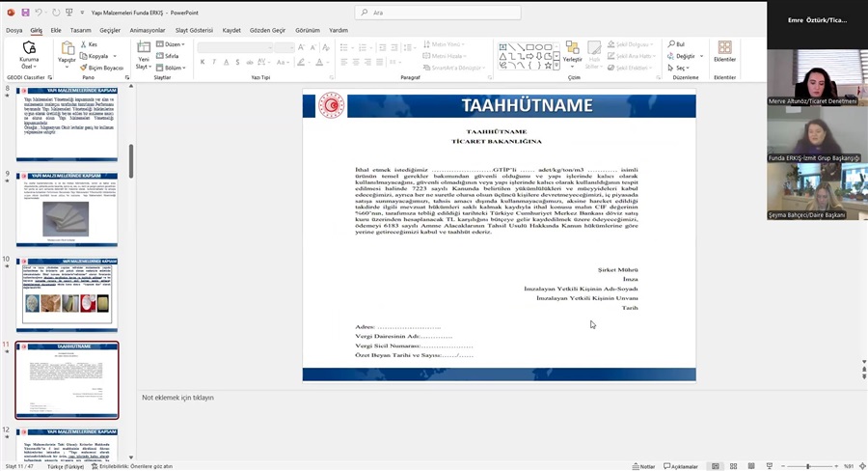Click the Kes (Cut) icon
The height and width of the screenshot is (471, 868).
(x=89, y=44)
